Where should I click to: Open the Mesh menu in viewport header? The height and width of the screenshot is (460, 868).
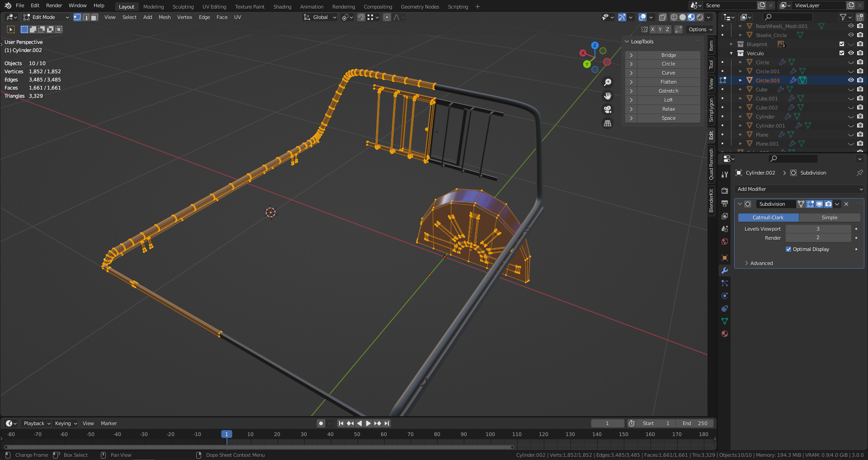coord(165,17)
